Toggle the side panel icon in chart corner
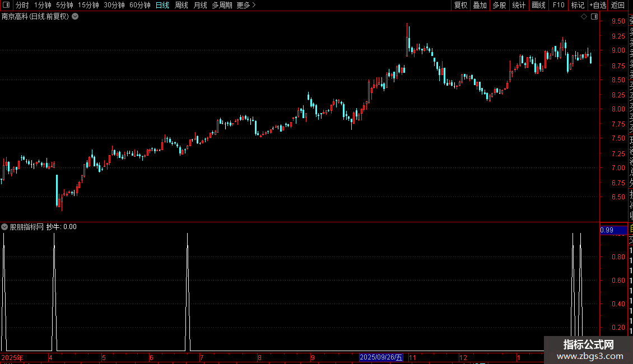The height and width of the screenshot is (364, 633). 594,17
